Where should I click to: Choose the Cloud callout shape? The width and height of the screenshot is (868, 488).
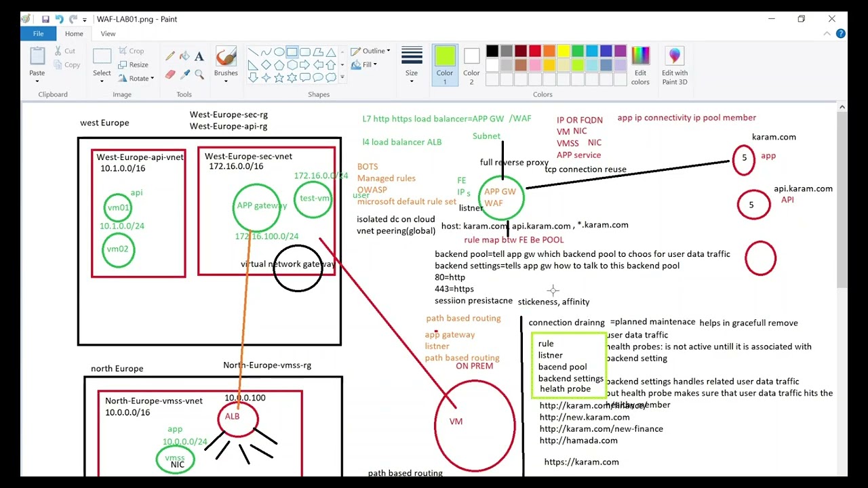pos(331,77)
